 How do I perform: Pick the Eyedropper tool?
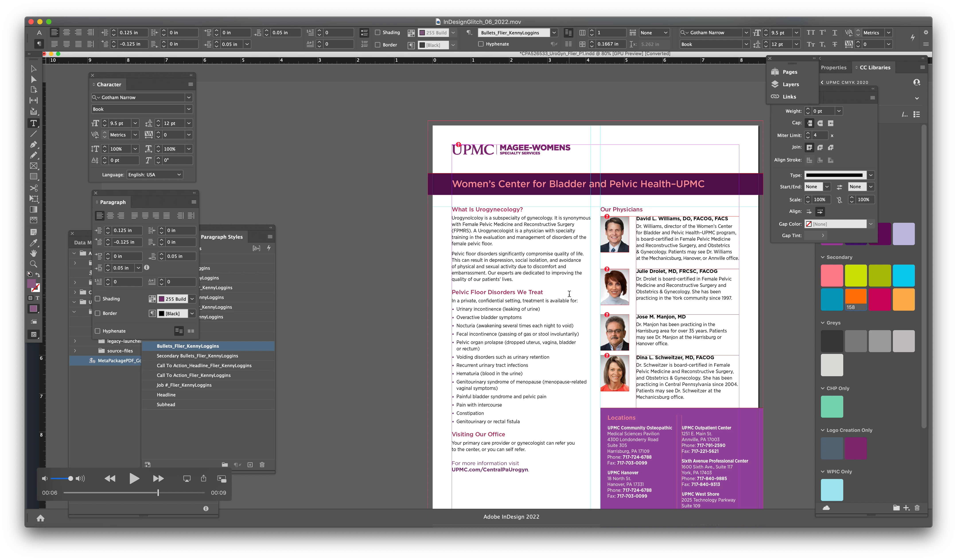[x=33, y=243]
